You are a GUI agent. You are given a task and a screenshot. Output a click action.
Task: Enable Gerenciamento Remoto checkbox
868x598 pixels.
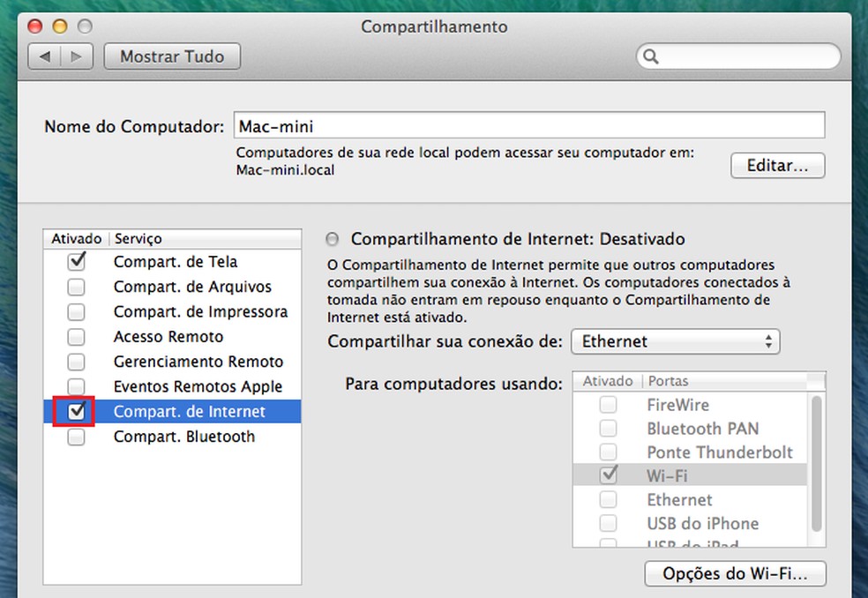pos(77,362)
